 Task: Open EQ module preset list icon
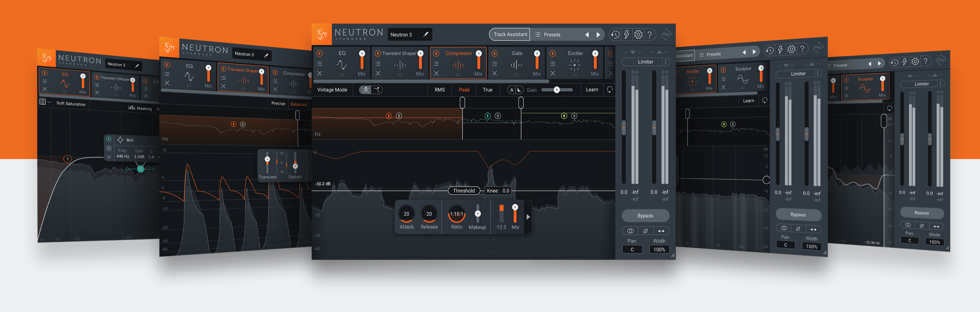pos(320,64)
